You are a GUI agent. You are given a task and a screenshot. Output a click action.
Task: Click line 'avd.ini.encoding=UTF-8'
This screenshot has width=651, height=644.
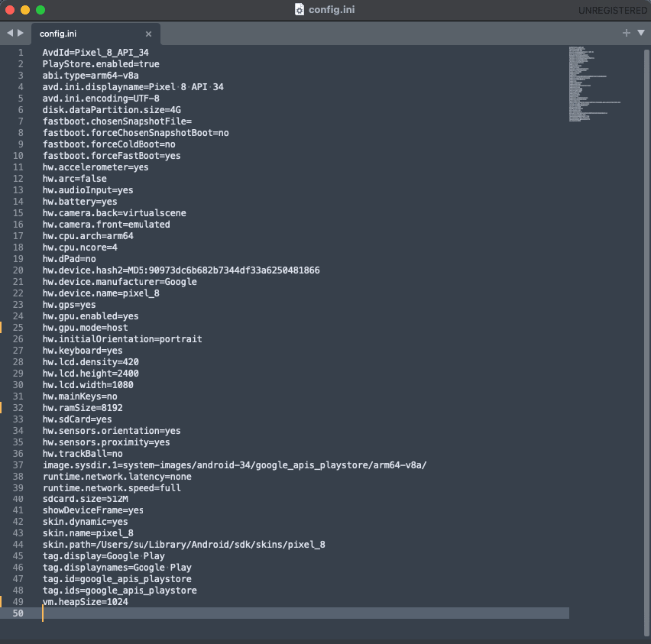pyautogui.click(x=101, y=99)
